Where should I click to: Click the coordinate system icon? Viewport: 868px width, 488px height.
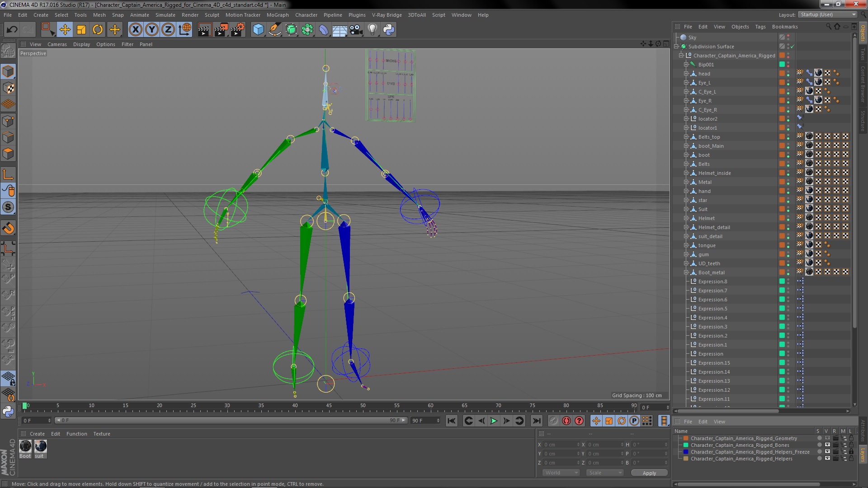(185, 30)
